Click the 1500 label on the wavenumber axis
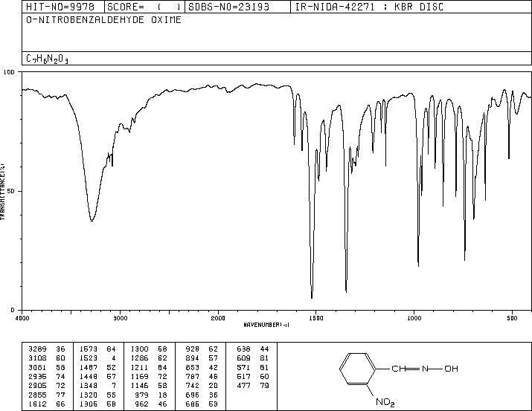Screen dimensions: 532x411 [316, 318]
